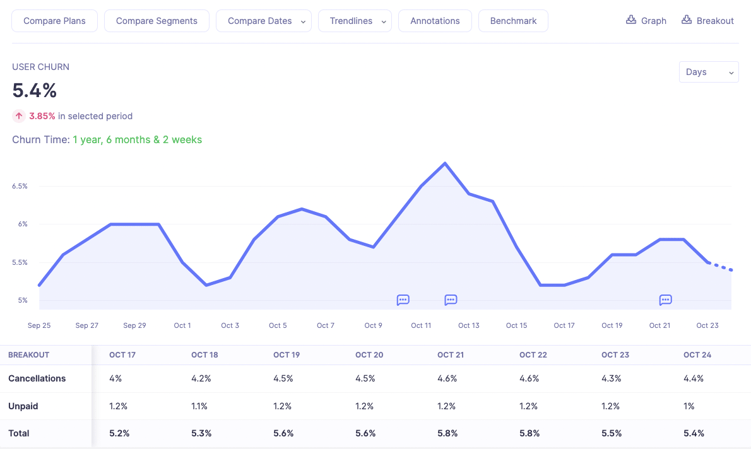Select the OCT 24 column header
This screenshot has width=751, height=449.
tap(697, 355)
